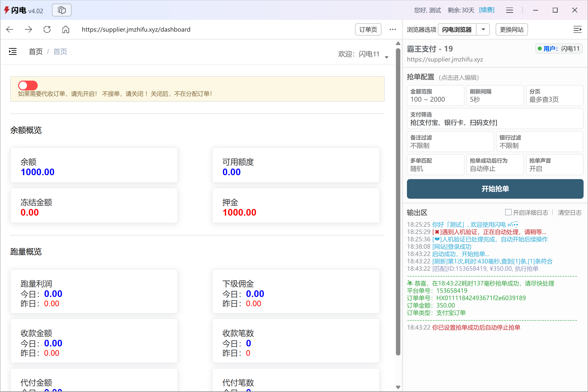The width and height of the screenshot is (588, 392).
Task: Open the three-dot more options menu
Action: coord(392,29)
